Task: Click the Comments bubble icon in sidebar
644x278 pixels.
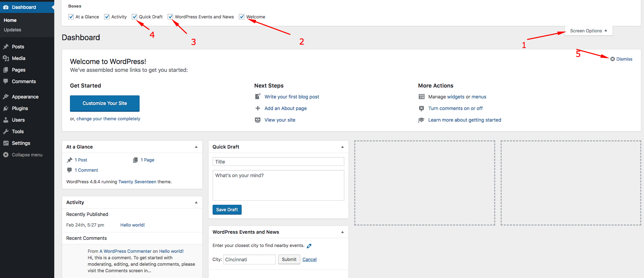Action: (x=6, y=81)
